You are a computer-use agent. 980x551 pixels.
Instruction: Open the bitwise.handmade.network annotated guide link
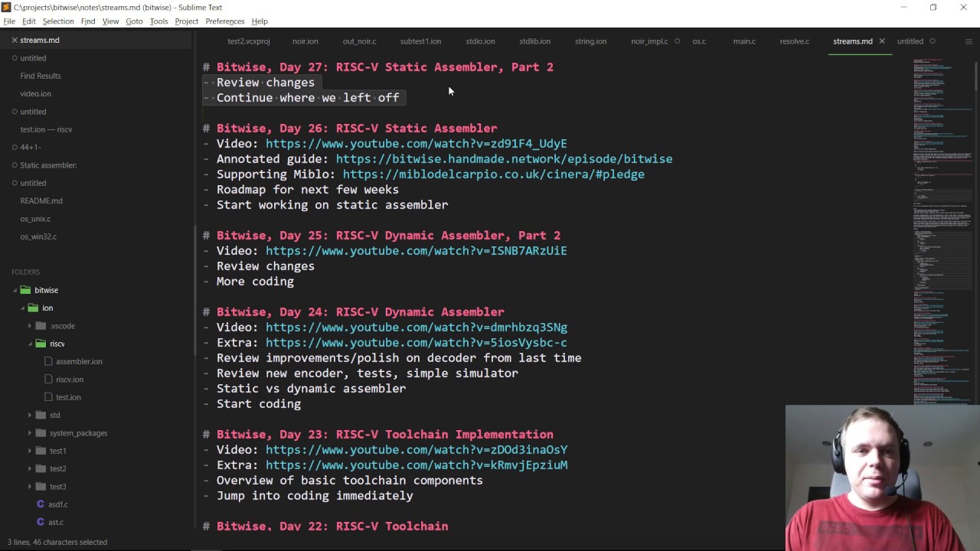(504, 159)
